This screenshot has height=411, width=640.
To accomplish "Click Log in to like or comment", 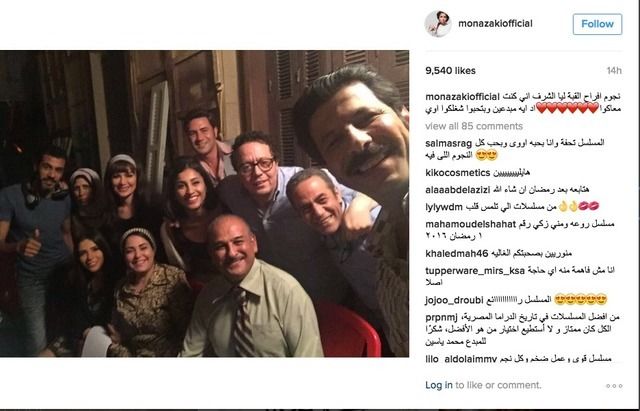I will coord(439,385).
